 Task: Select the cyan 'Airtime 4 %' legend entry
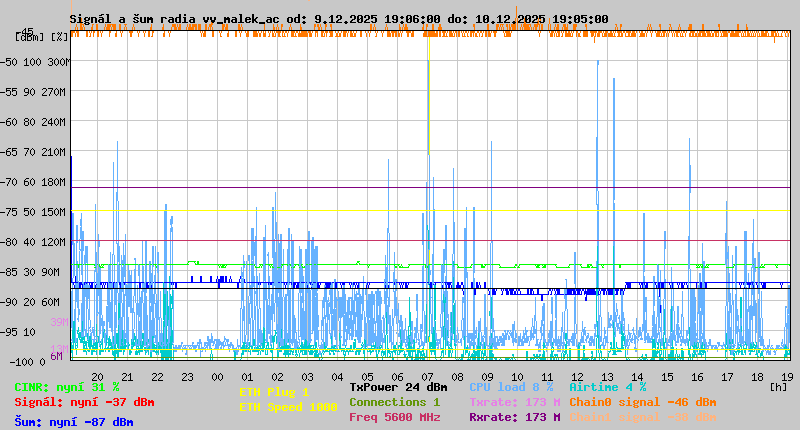click(608, 388)
